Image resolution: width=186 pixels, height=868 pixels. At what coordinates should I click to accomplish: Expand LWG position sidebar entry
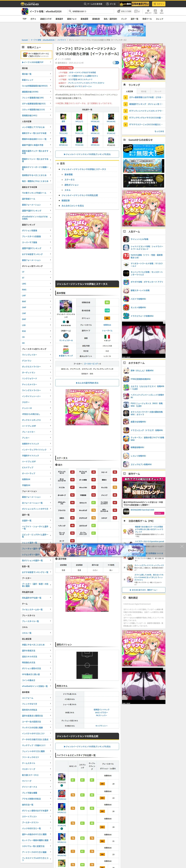[x=37, y=284]
